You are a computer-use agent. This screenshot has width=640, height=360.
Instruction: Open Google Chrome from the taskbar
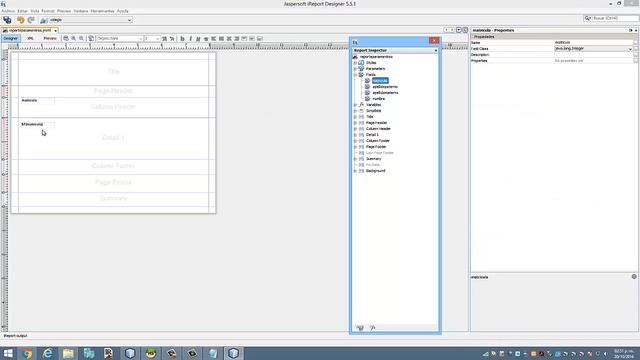(x=27, y=353)
